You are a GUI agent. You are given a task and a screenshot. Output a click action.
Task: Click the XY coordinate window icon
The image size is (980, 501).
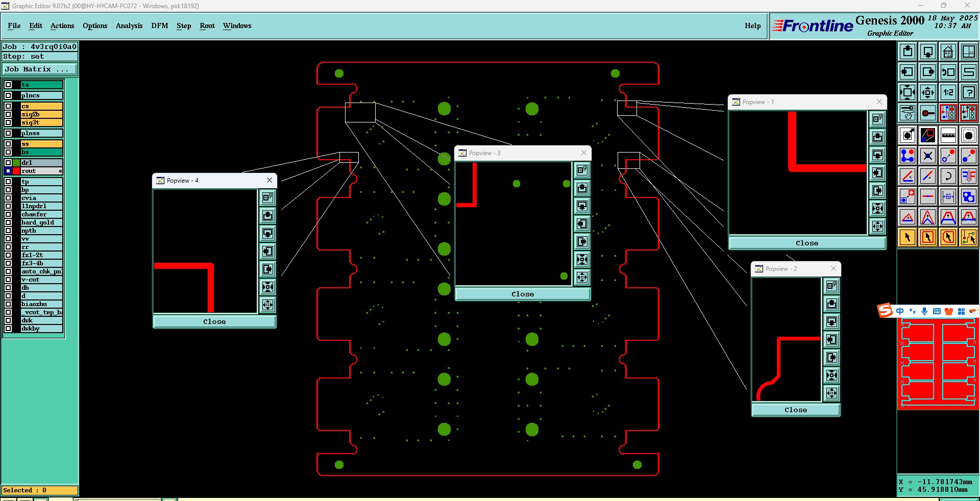click(x=969, y=52)
